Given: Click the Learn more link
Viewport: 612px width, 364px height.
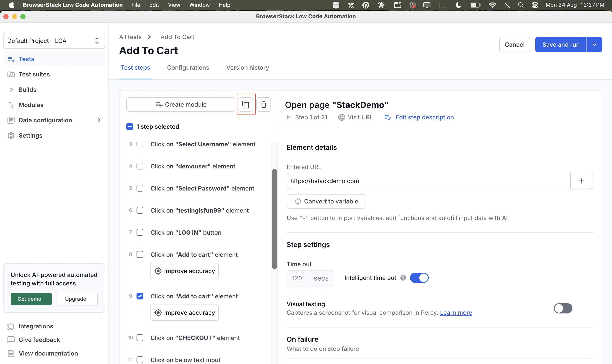Looking at the screenshot, I should [x=456, y=313].
